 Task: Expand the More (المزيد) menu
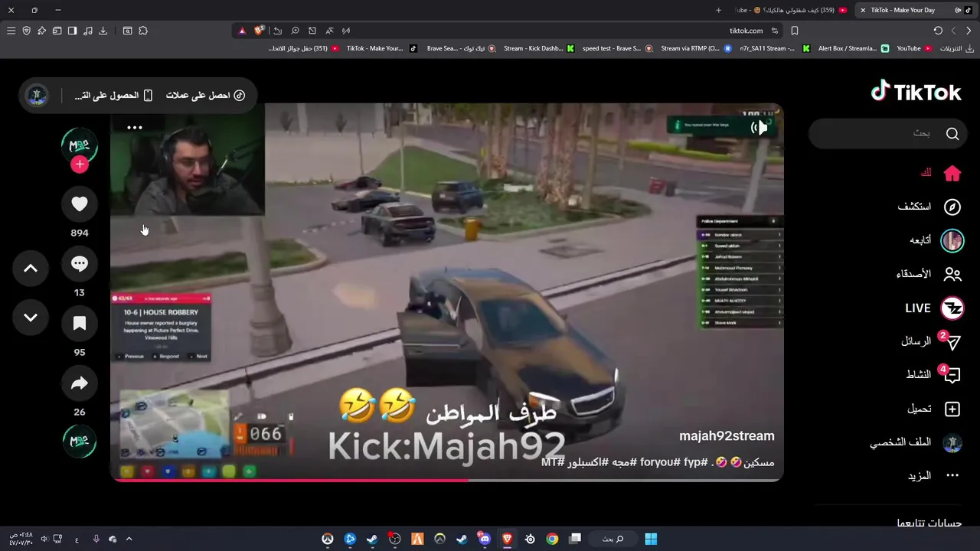tap(933, 476)
